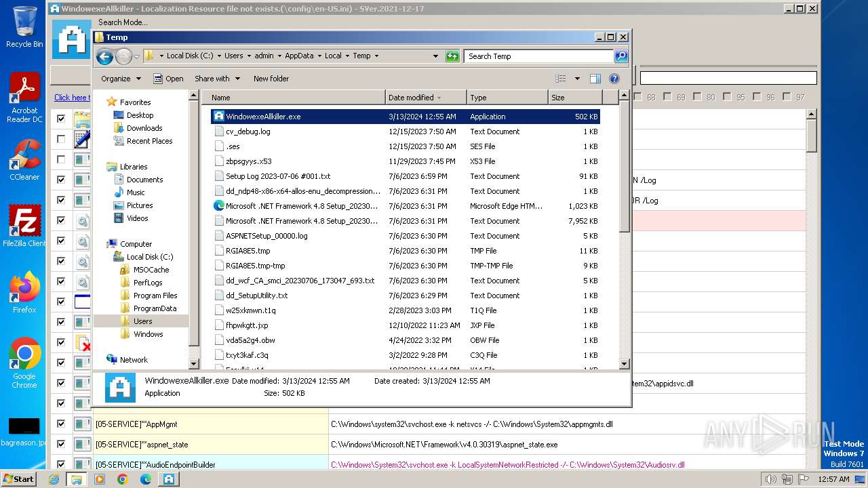Click the Start button
This screenshot has width=868, height=488.
pyautogui.click(x=19, y=479)
